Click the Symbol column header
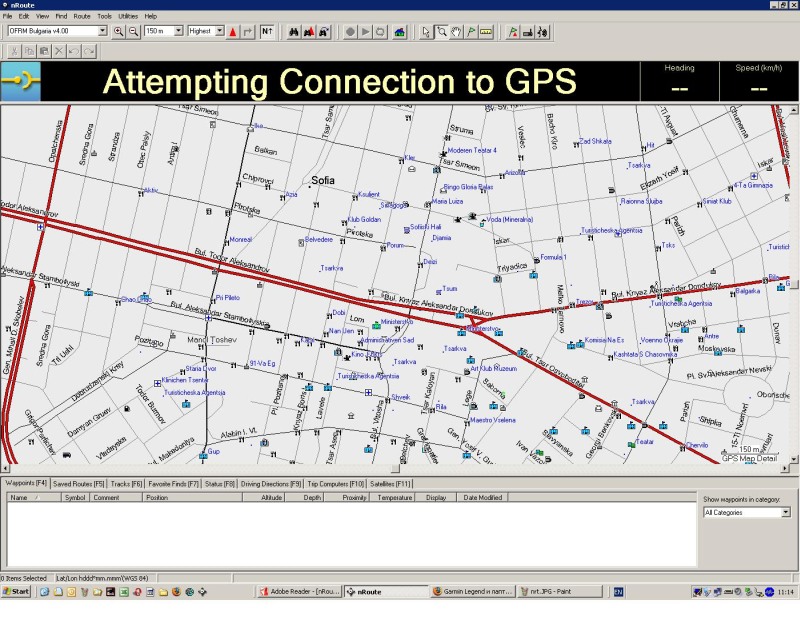Image resolution: width=800 pixels, height=636 pixels. pos(75,497)
